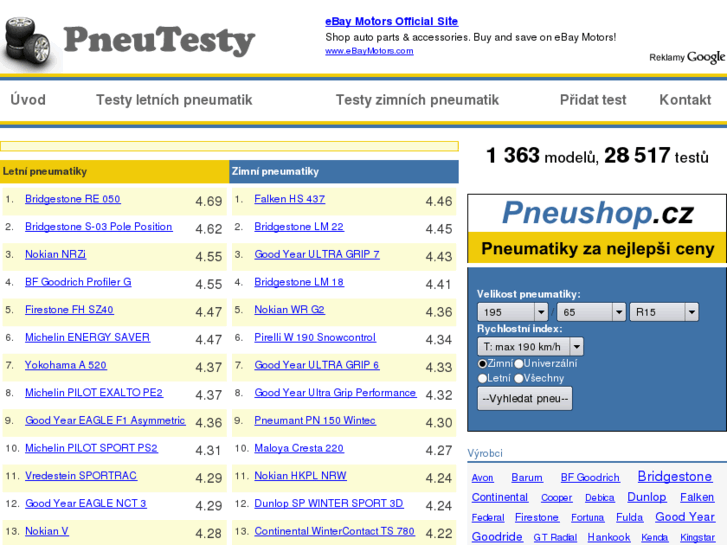Open the tire width dropdown showing 195
The width and height of the screenshot is (727, 545).
513,312
